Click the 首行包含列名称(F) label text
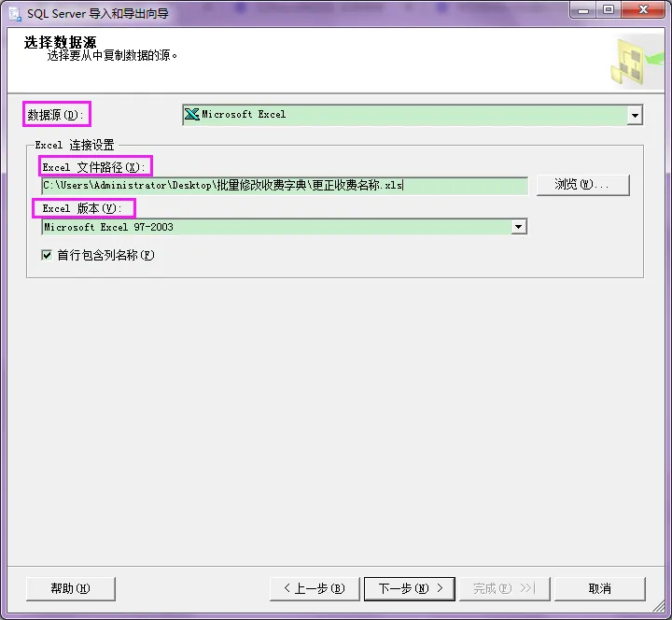Image resolution: width=672 pixels, height=620 pixels. click(105, 255)
